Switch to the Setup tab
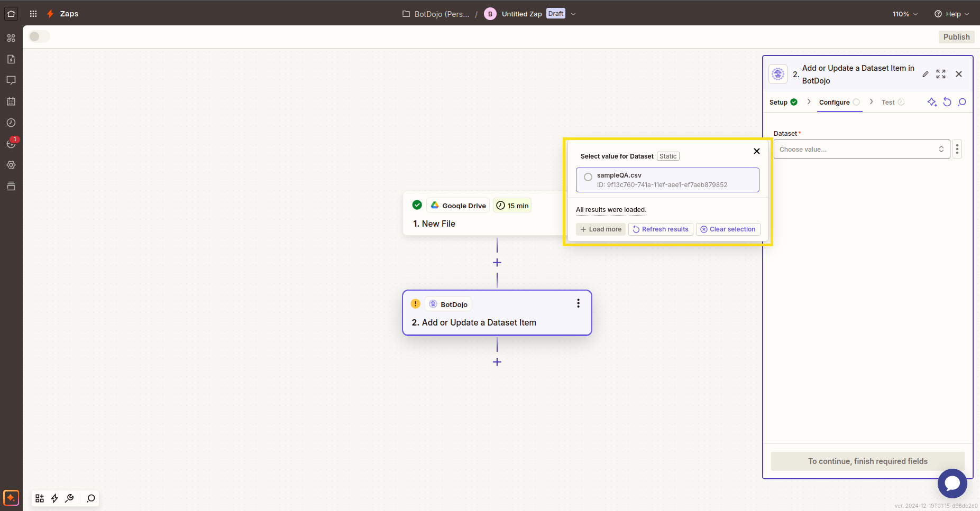The width and height of the screenshot is (980, 511). pyautogui.click(x=783, y=102)
